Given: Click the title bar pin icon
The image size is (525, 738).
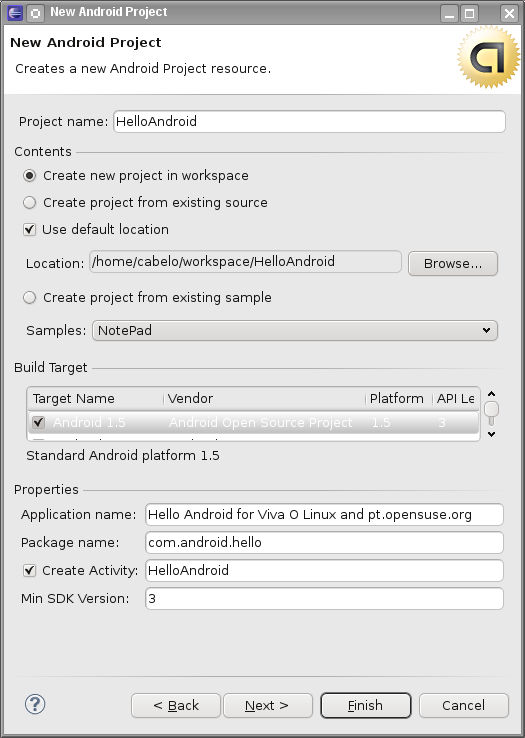Looking at the screenshot, I should pos(35,13).
